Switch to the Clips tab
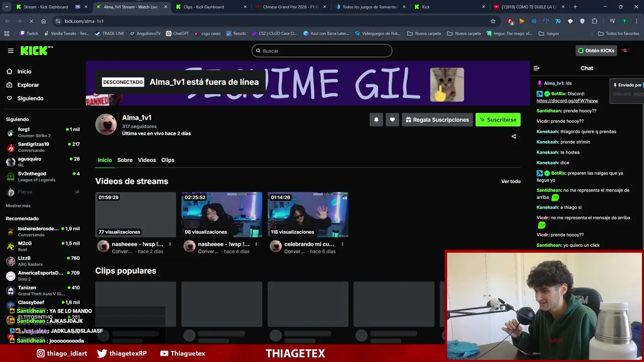The image size is (644, 362). tap(168, 160)
